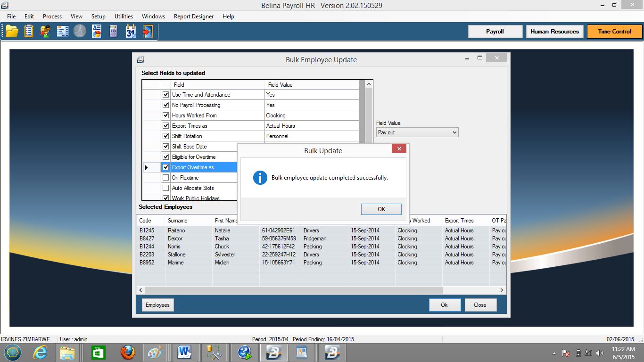The height and width of the screenshot is (362, 644).
Task: Click the Yes value for No Payroll Processing
Action: click(312, 105)
